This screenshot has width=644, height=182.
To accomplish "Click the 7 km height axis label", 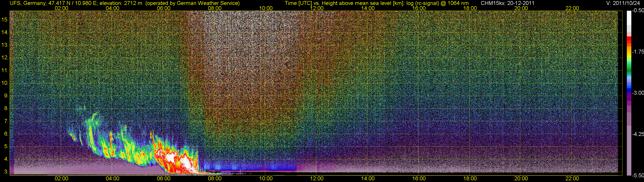I will tap(6, 121).
